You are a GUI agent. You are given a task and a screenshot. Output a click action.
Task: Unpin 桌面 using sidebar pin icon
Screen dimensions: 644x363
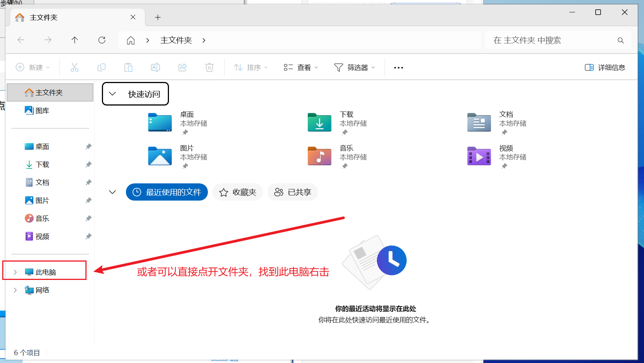(88, 147)
